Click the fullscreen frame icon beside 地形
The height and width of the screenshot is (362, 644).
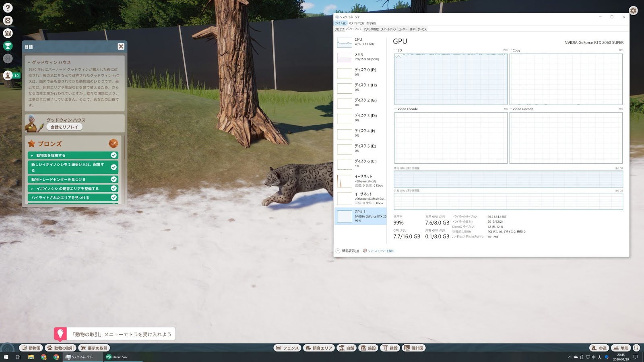point(636,348)
